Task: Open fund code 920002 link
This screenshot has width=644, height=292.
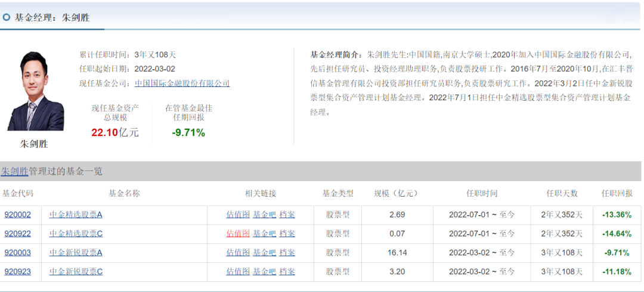Action: pos(18,215)
